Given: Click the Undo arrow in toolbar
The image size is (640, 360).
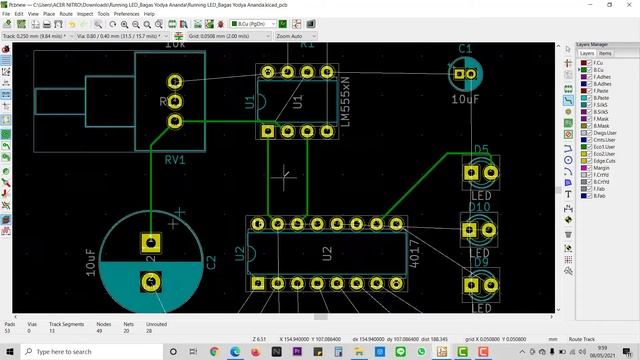Looking at the screenshot, I should point(72,24).
